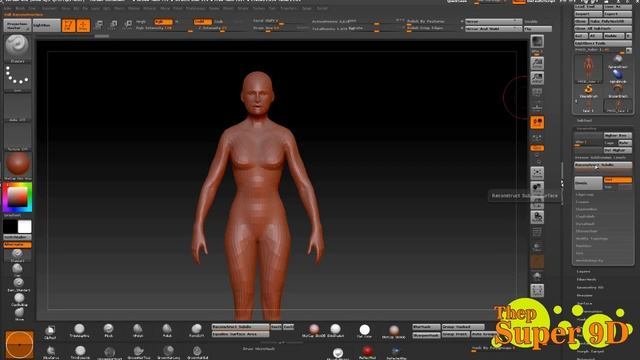Select the hPolish brush in bottom shelf

click(138, 330)
